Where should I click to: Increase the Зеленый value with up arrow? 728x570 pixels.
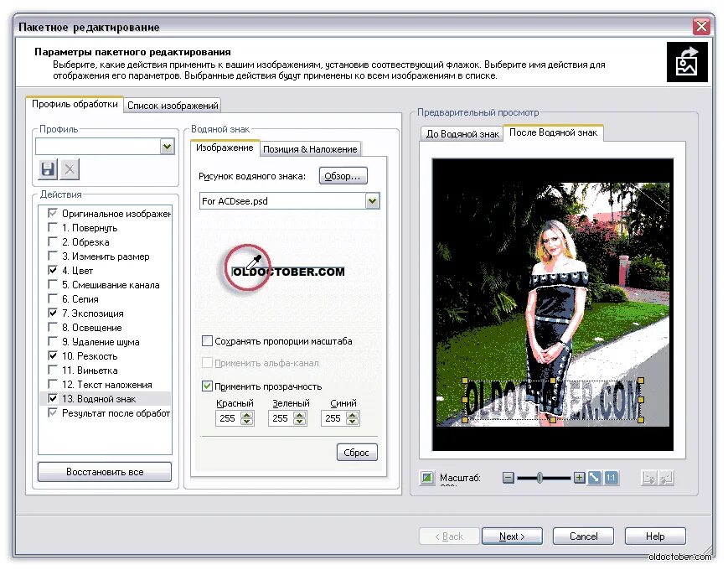(299, 415)
